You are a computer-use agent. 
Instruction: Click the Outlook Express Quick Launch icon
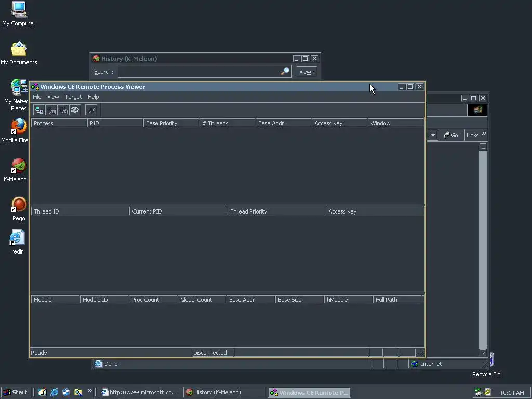(66, 392)
